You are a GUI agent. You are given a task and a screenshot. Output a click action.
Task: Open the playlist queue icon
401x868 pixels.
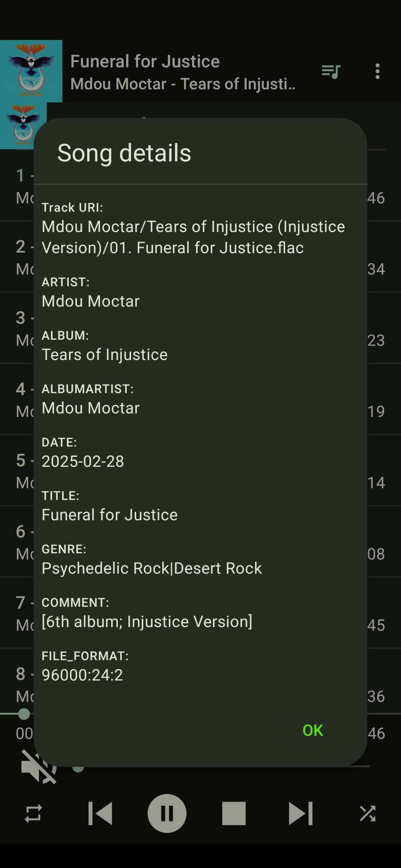[x=331, y=71]
